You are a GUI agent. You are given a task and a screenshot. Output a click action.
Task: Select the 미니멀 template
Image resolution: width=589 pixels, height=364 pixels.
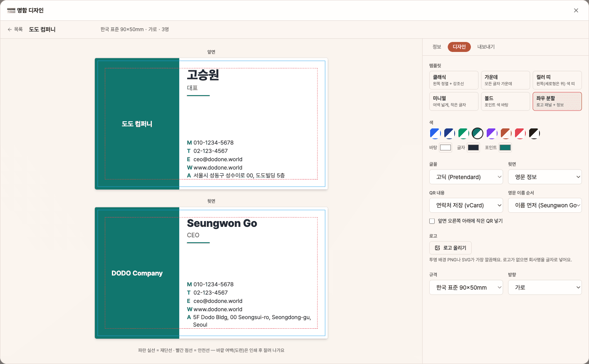(x=454, y=101)
